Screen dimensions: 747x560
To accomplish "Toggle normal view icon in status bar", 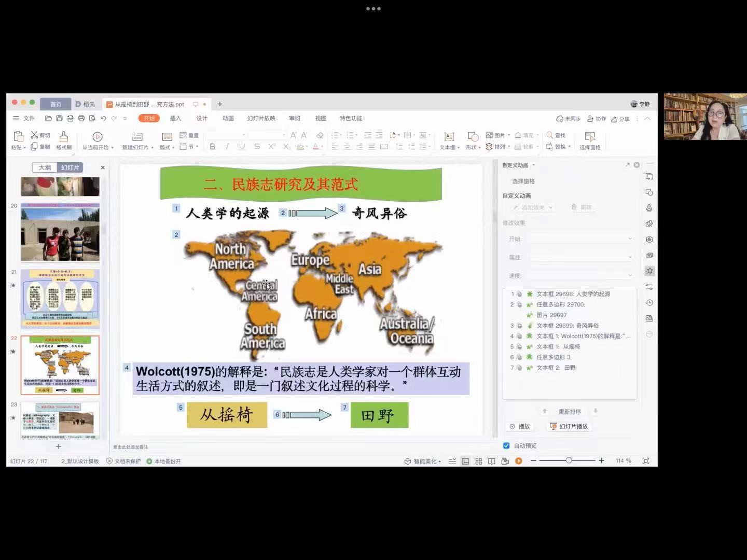I will click(465, 461).
